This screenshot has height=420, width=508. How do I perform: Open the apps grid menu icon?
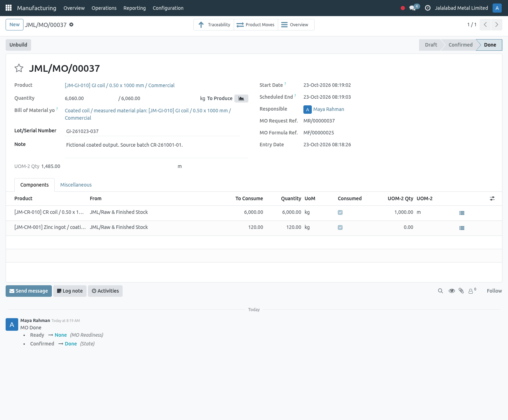click(8, 8)
